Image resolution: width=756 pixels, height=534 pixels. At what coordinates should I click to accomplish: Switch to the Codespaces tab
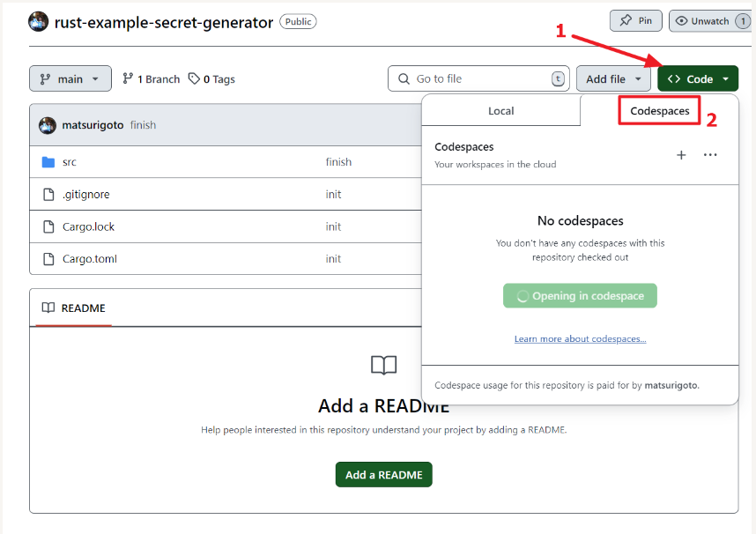(x=660, y=111)
